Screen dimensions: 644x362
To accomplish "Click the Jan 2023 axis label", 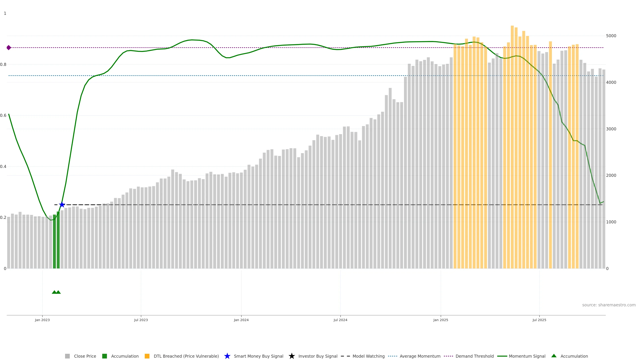I will 42,320.
